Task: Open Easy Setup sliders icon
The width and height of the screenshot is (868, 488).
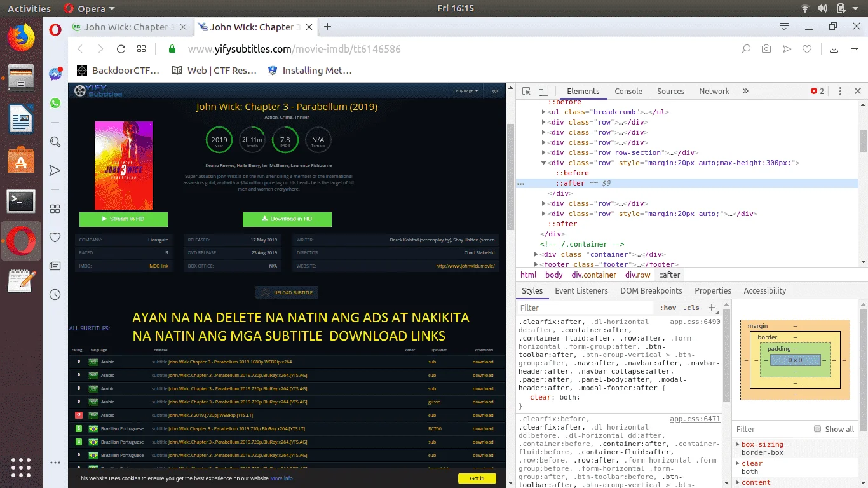Action: pos(855,49)
